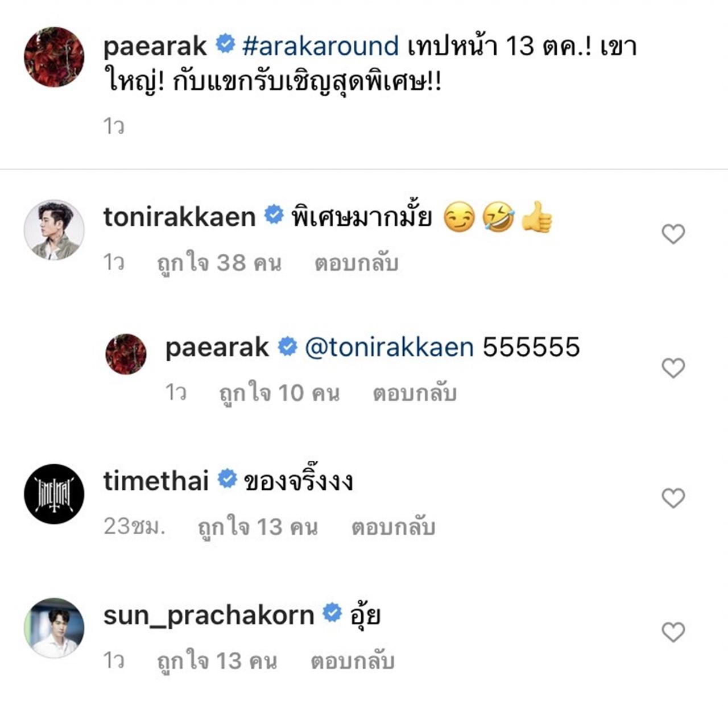Reply to tonirakkaen's comment
Image resolution: width=728 pixels, height=706 pixels.
click(356, 263)
